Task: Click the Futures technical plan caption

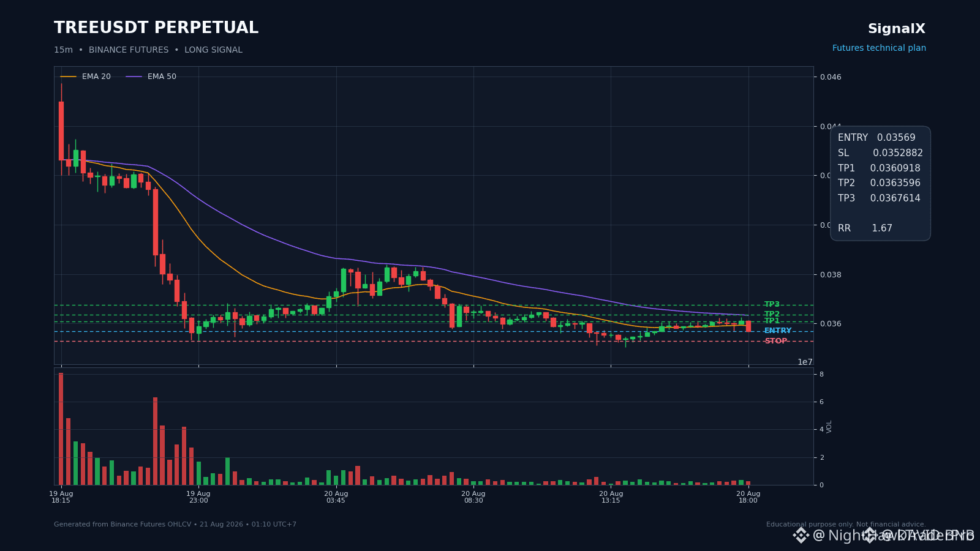Action: [x=879, y=48]
